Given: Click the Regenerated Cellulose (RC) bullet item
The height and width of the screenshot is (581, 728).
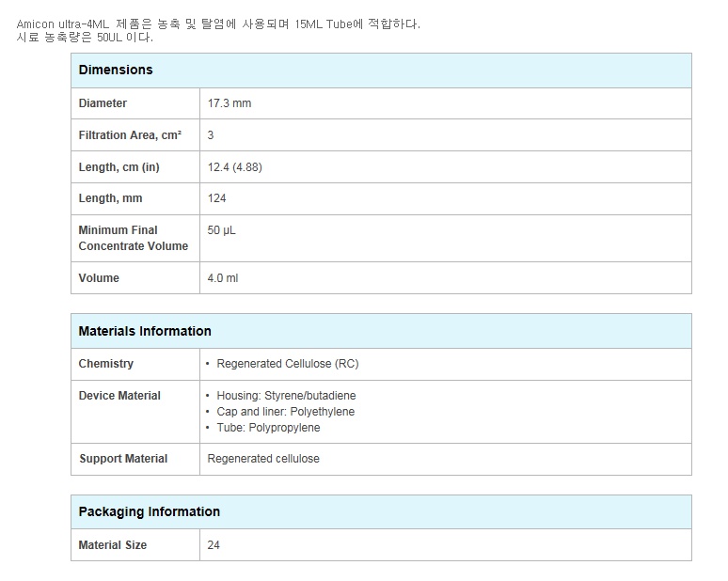Looking at the screenshot, I should pos(287,364).
